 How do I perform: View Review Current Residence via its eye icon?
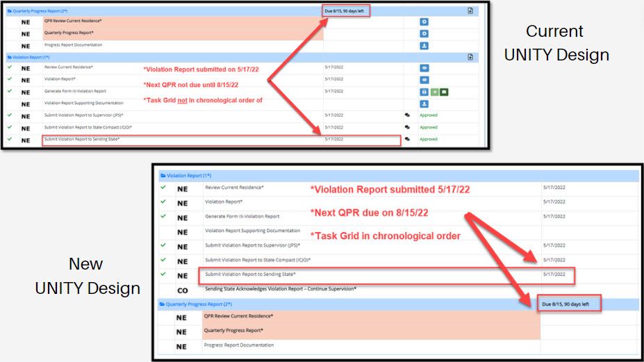pyautogui.click(x=424, y=68)
